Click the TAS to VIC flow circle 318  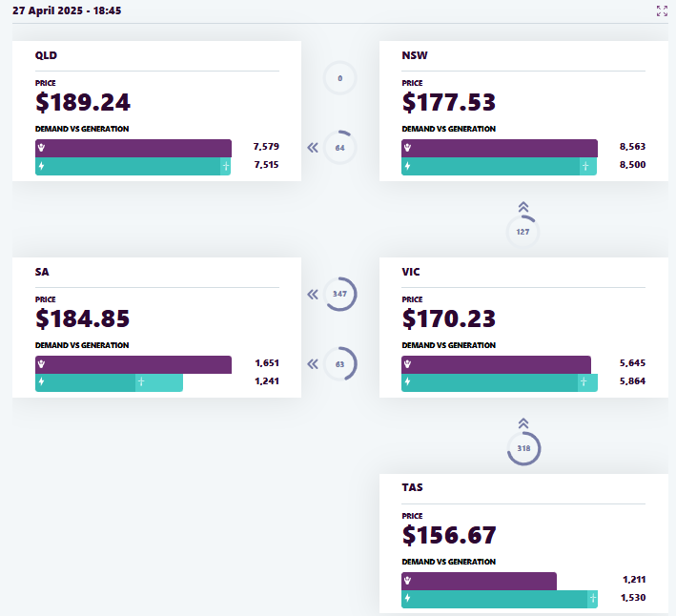click(x=523, y=448)
